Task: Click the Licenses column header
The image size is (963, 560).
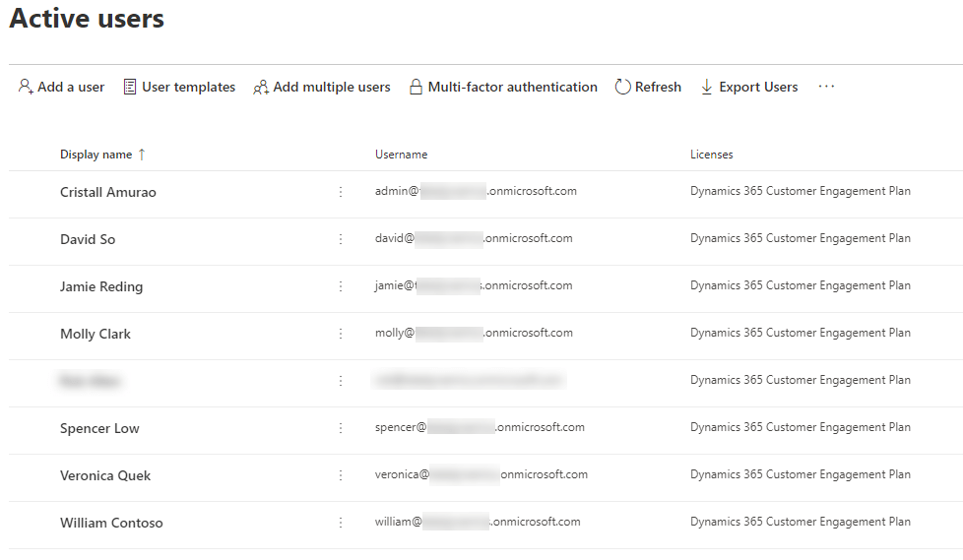Action: coord(711,155)
